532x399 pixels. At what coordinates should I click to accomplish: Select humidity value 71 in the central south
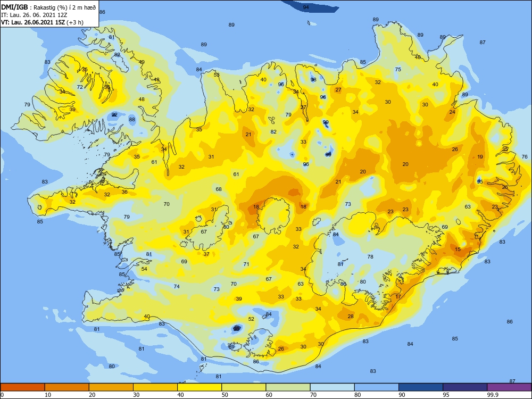point(246,264)
